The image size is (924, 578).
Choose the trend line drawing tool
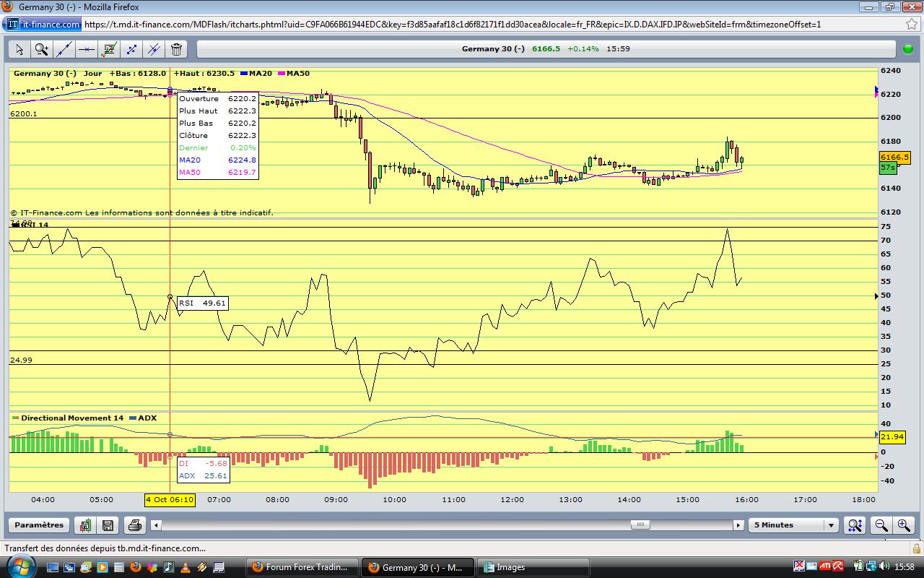[64, 49]
